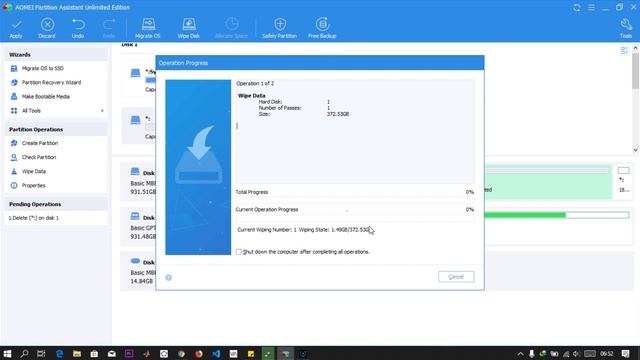Click the refresh icon in title bar
640x360 pixels.
(577, 7)
